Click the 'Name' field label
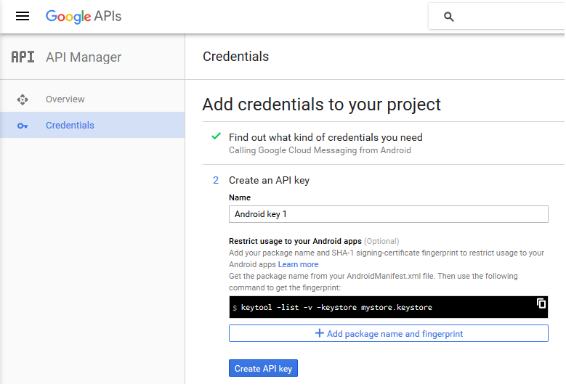The width and height of the screenshot is (566, 392). point(240,197)
